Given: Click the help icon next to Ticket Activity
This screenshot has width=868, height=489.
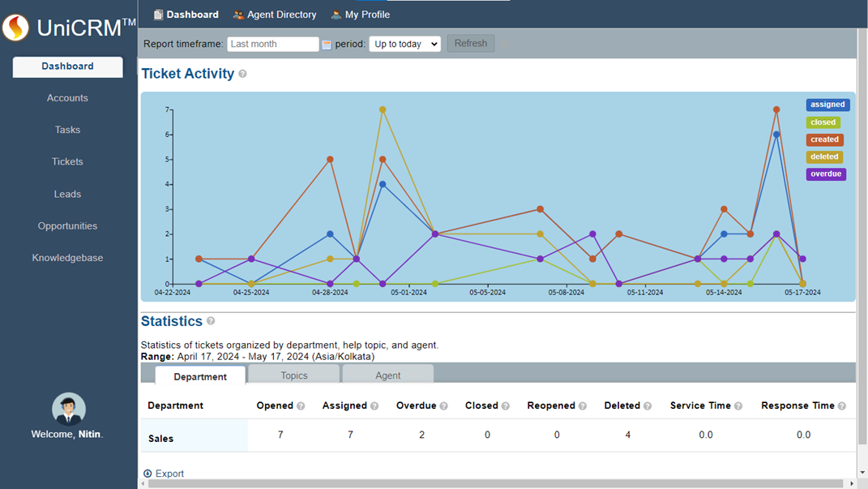Looking at the screenshot, I should [242, 74].
